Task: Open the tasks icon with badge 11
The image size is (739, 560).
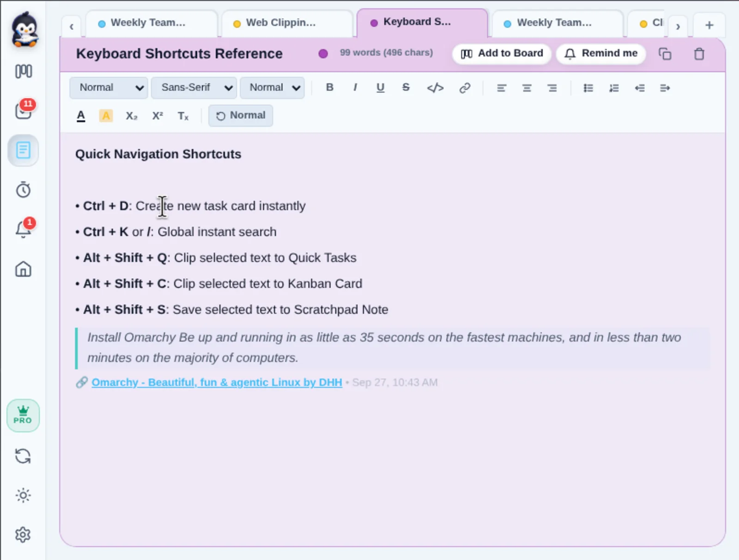Action: pos(24,110)
